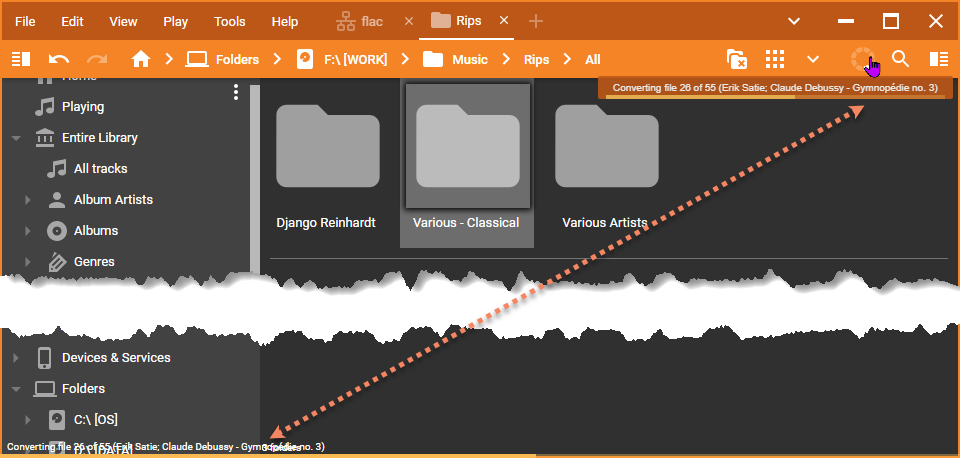
Task: Open the grid view selector icon
Action: (775, 59)
